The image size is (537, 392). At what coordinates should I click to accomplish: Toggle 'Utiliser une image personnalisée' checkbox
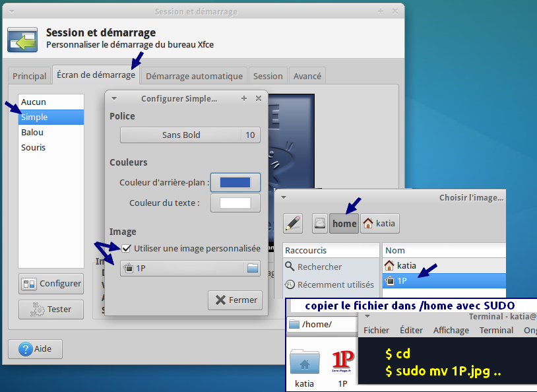pyautogui.click(x=127, y=248)
